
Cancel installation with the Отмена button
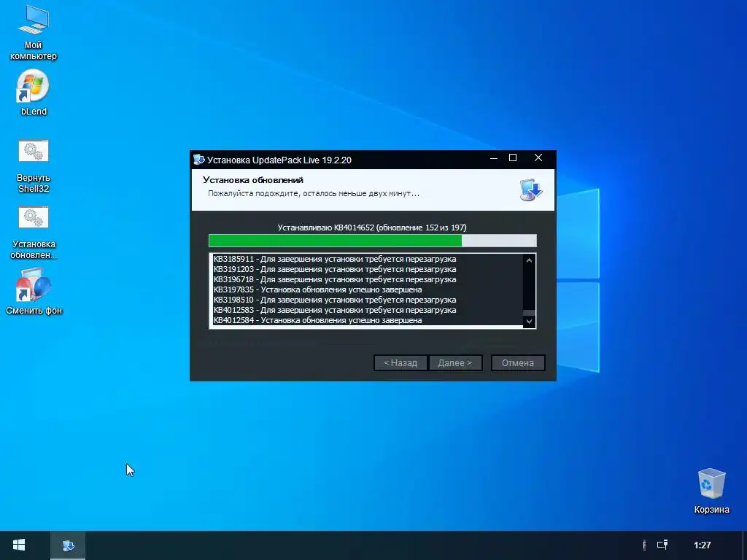click(518, 363)
